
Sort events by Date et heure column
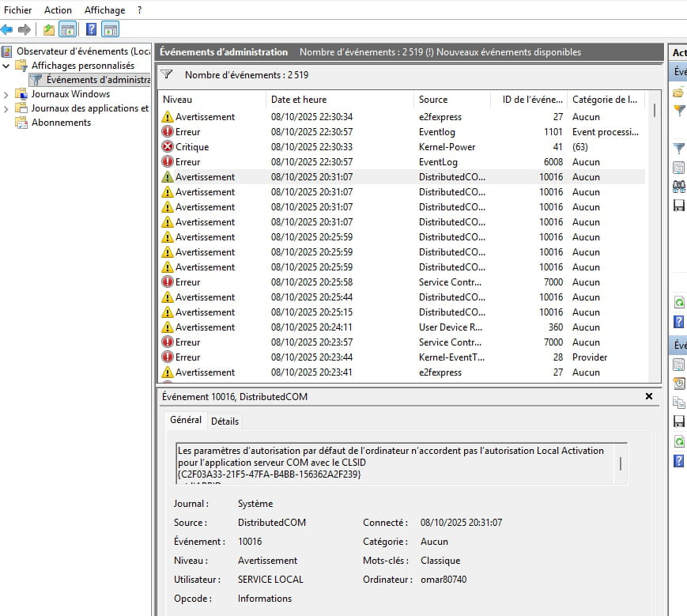340,100
